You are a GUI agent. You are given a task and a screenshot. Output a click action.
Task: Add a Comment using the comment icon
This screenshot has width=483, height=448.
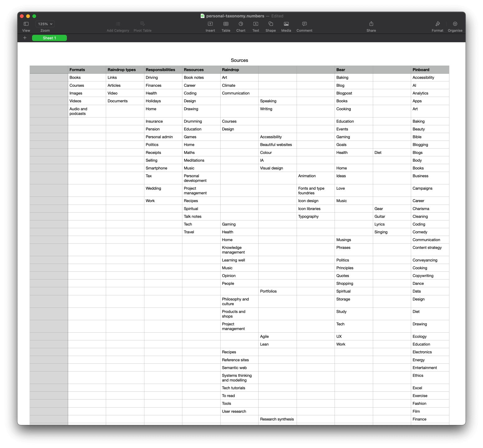point(304,26)
